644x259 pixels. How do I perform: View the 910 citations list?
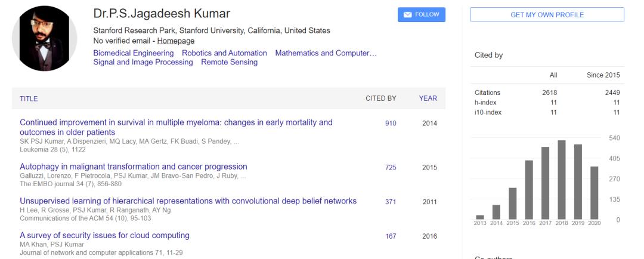391,124
